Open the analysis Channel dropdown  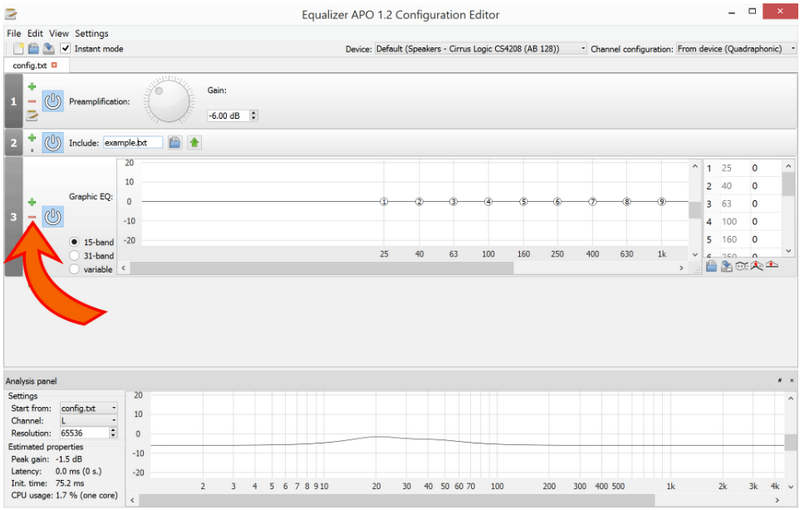89,421
